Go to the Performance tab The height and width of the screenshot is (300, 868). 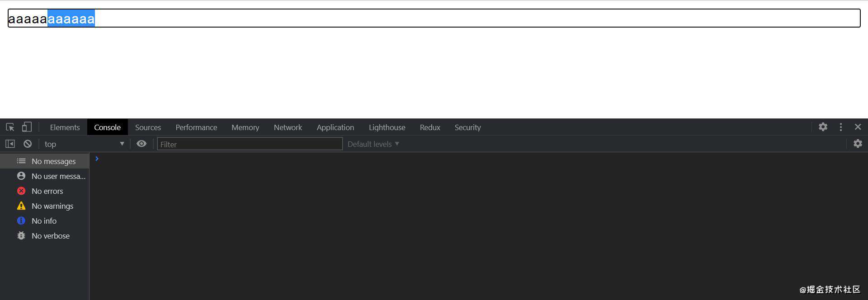[196, 127]
